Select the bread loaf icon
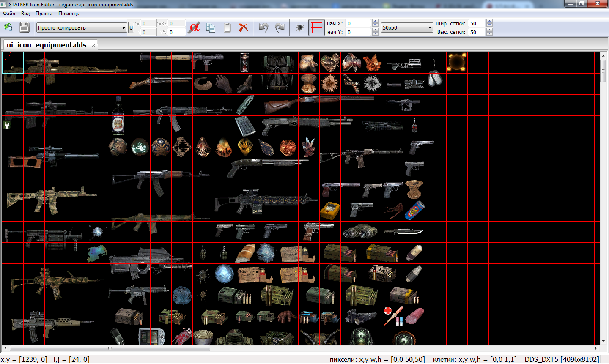The width and height of the screenshot is (609, 364). [x=245, y=253]
